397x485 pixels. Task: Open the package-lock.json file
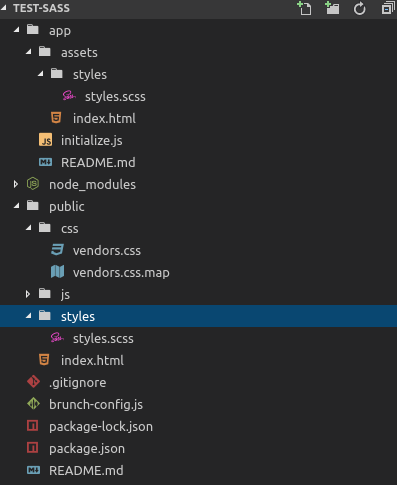pos(101,427)
